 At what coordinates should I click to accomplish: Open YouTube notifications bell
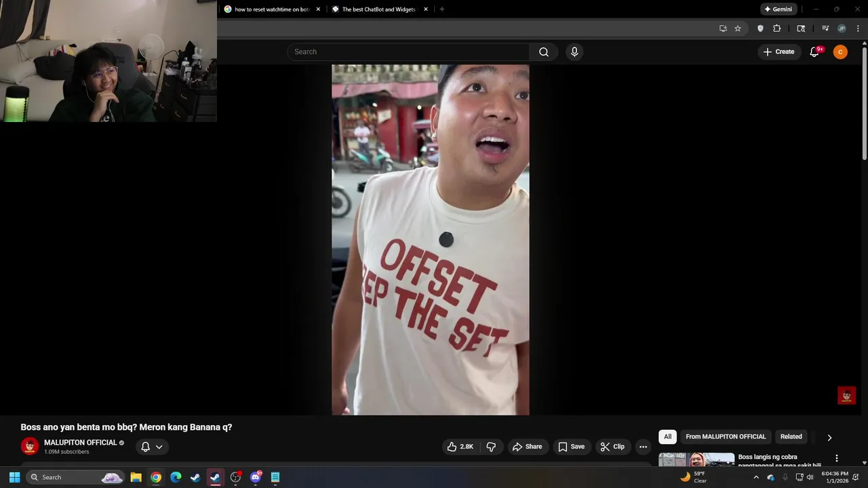click(x=815, y=52)
